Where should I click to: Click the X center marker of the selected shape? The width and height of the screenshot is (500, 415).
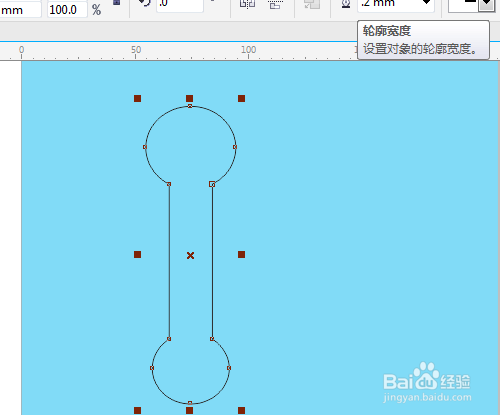[190, 256]
